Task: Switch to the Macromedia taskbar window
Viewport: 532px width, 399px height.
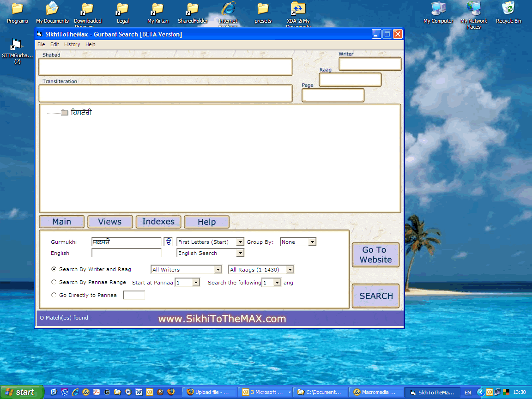Action: click(376, 392)
